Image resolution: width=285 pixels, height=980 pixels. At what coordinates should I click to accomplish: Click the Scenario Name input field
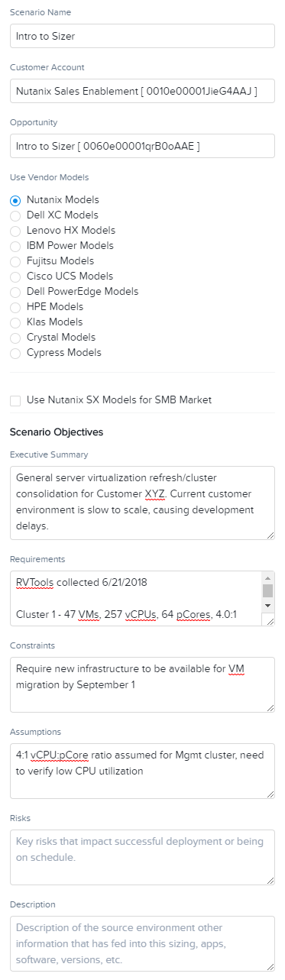142,36
